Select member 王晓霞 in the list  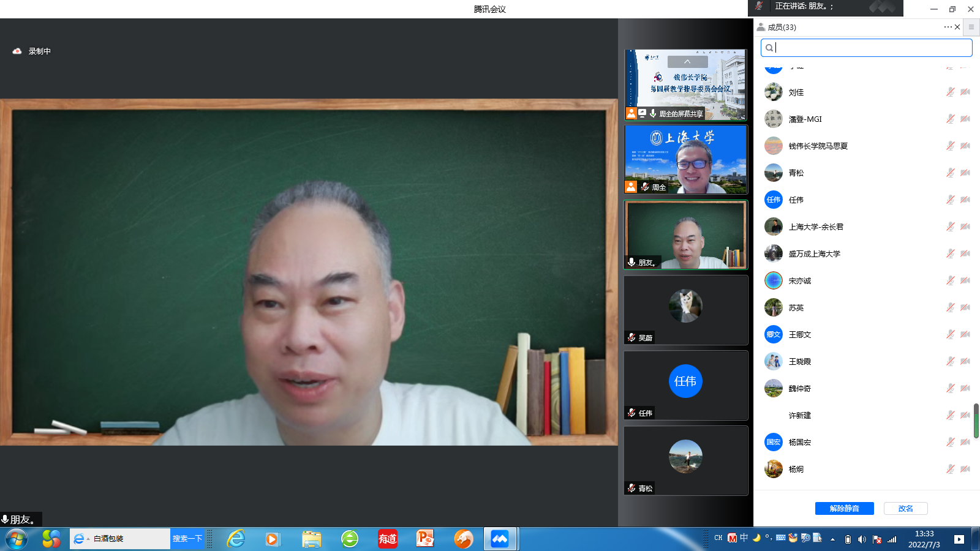click(800, 362)
